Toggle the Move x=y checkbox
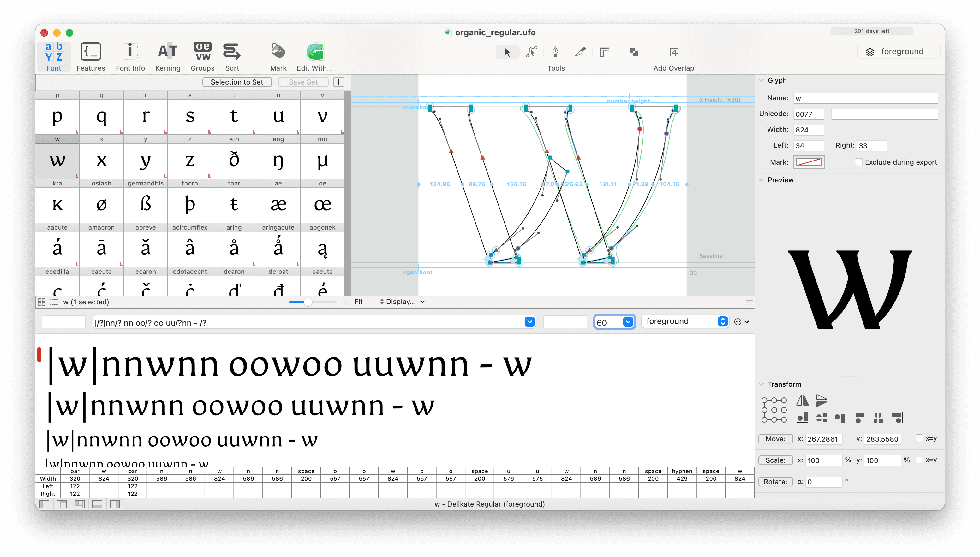Image resolution: width=980 pixels, height=557 pixels. tap(919, 438)
